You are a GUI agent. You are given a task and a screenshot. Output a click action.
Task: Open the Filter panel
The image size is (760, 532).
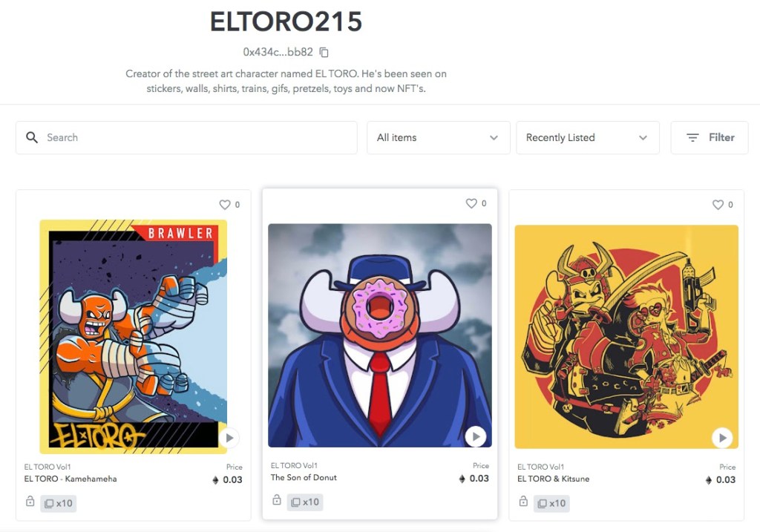coord(710,137)
